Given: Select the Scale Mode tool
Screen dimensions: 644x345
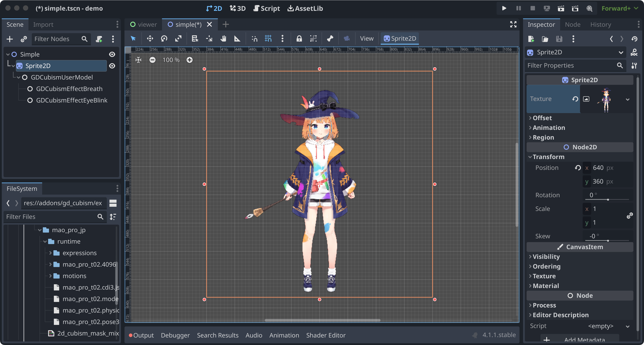Looking at the screenshot, I should point(178,38).
